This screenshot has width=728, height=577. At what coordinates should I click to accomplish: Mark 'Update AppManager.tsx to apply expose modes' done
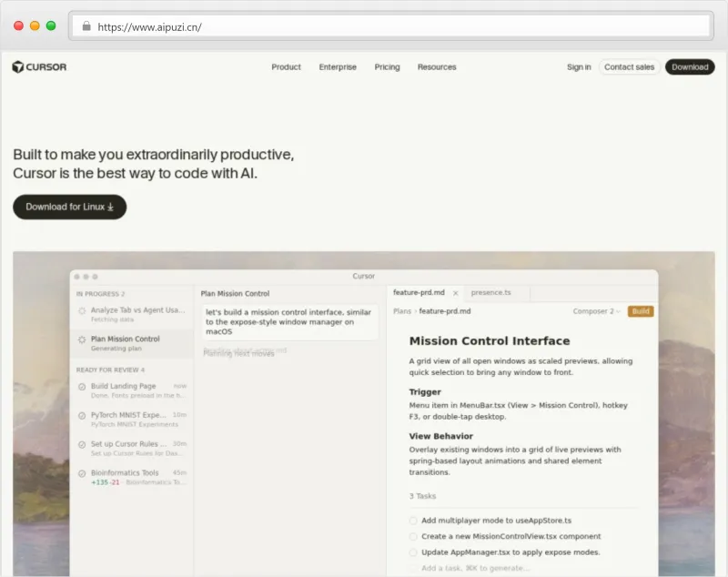[414, 552]
